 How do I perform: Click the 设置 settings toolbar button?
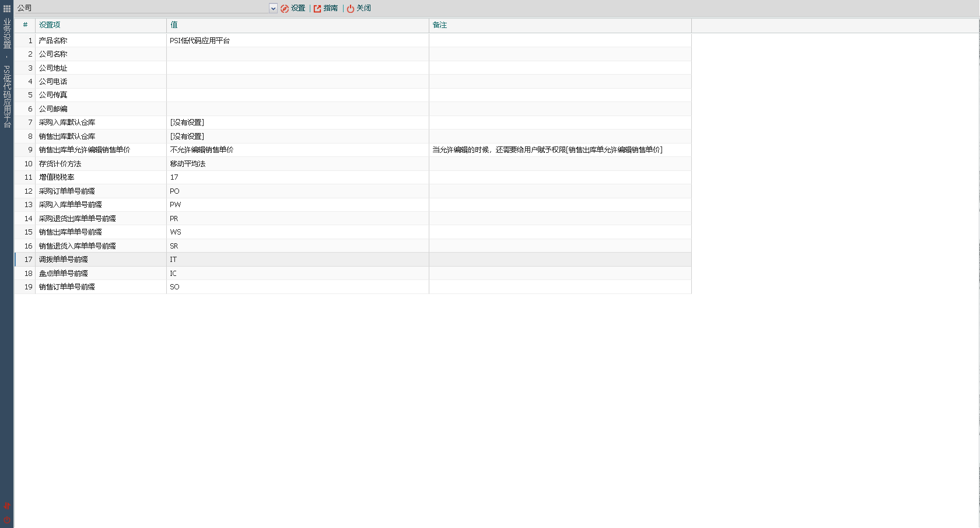tap(293, 8)
